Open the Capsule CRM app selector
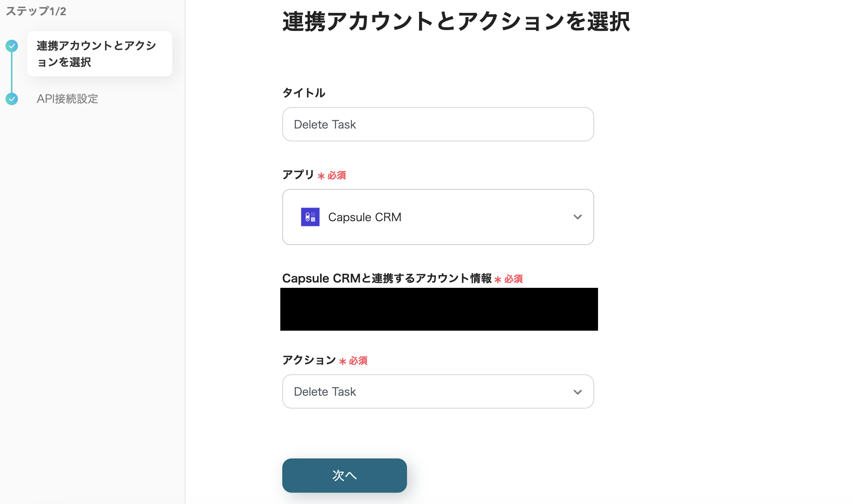Viewport: 853px width, 504px height. 437,217
